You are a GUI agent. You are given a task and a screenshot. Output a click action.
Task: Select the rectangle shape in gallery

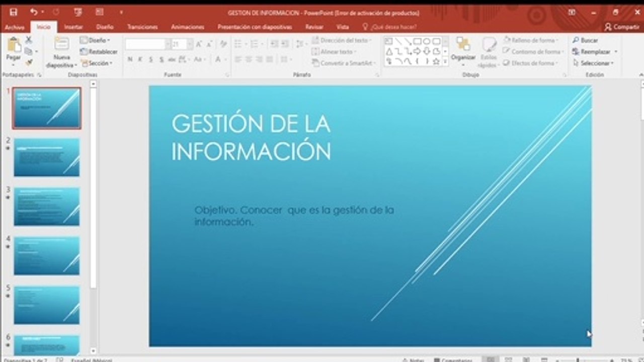[417, 41]
